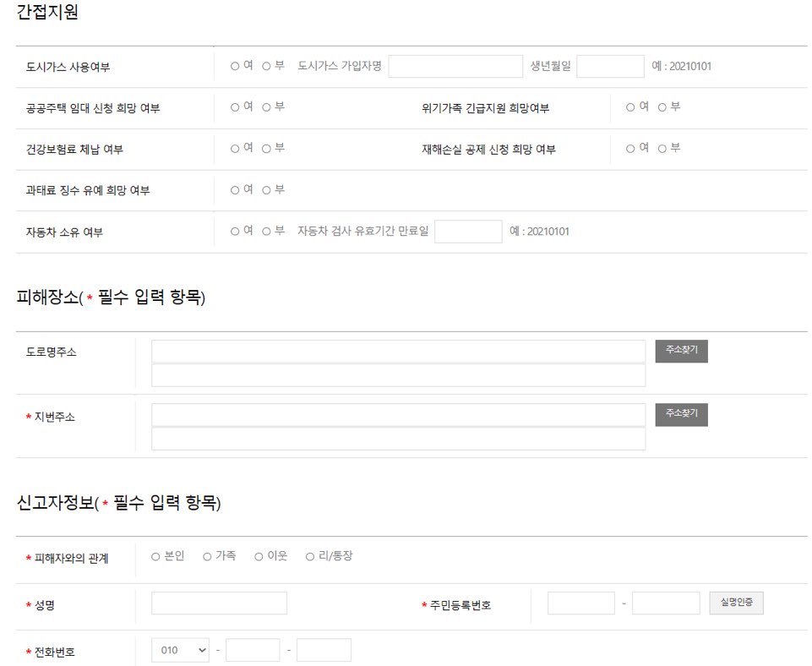Screen dimensions: 812x666
Task: Click the 실명인증 button
Action: point(735,602)
